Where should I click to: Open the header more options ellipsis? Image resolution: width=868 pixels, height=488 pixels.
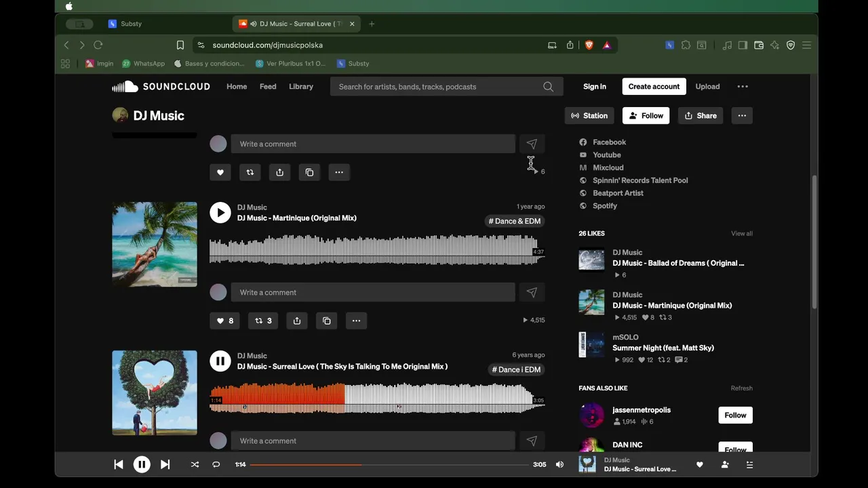[743, 87]
